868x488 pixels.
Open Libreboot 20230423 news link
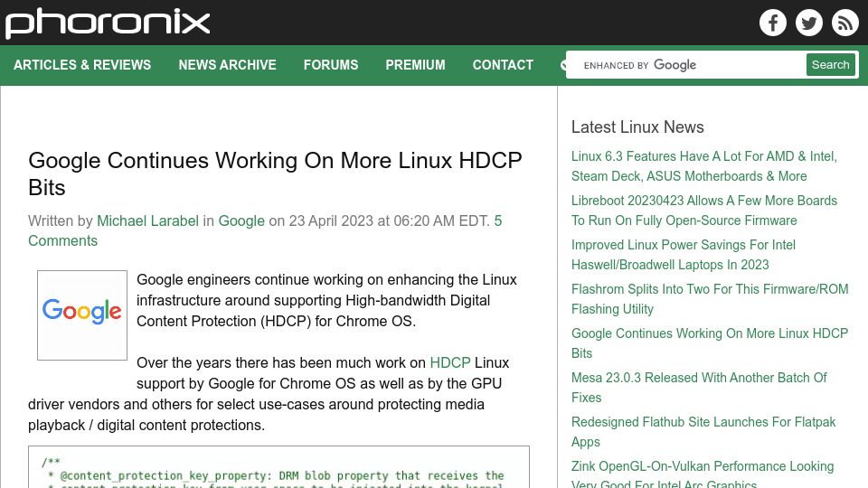pyautogui.click(x=704, y=211)
